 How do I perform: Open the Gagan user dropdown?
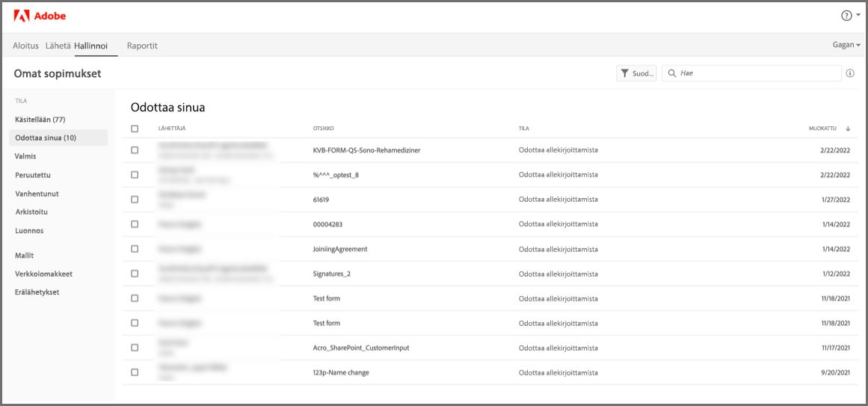pos(846,46)
